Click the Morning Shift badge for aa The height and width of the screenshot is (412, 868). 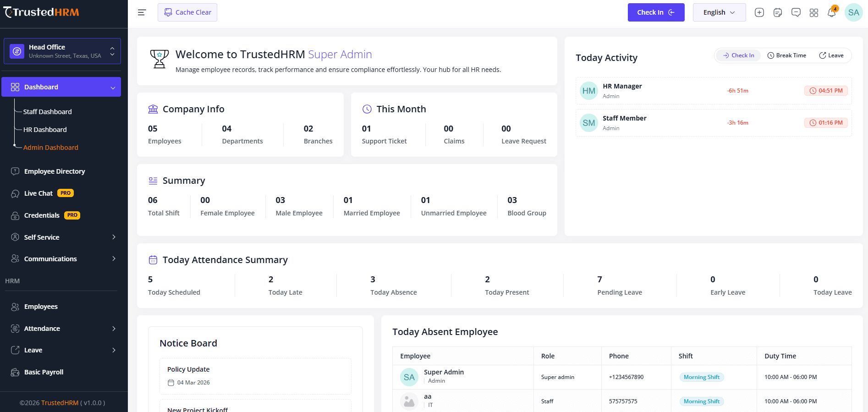point(702,401)
